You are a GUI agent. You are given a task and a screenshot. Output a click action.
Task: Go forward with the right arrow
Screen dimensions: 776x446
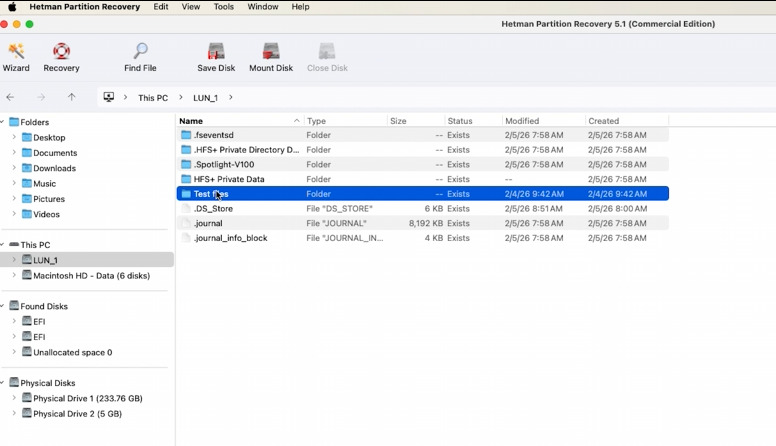point(41,98)
